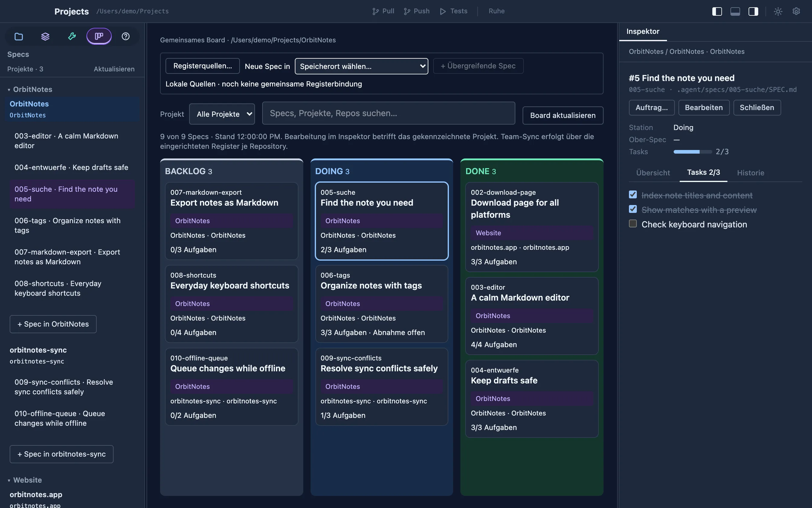Open the wrench tools sidebar icon
The width and height of the screenshot is (812, 508).
tap(72, 36)
